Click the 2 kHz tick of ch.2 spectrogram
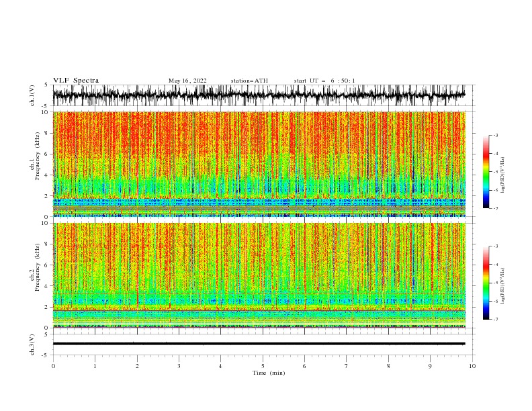The image size is (532, 411). point(47,307)
